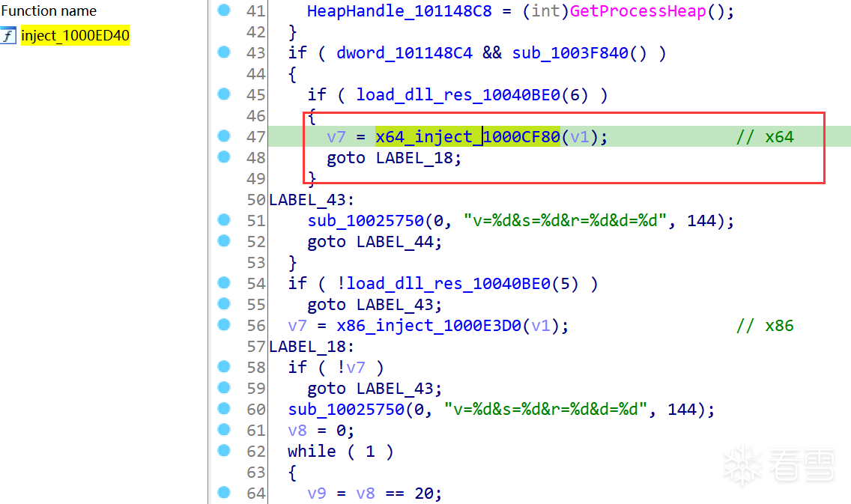Click goto LABEL_43 on line 59
The width and height of the screenshot is (851, 504).
[375, 389]
